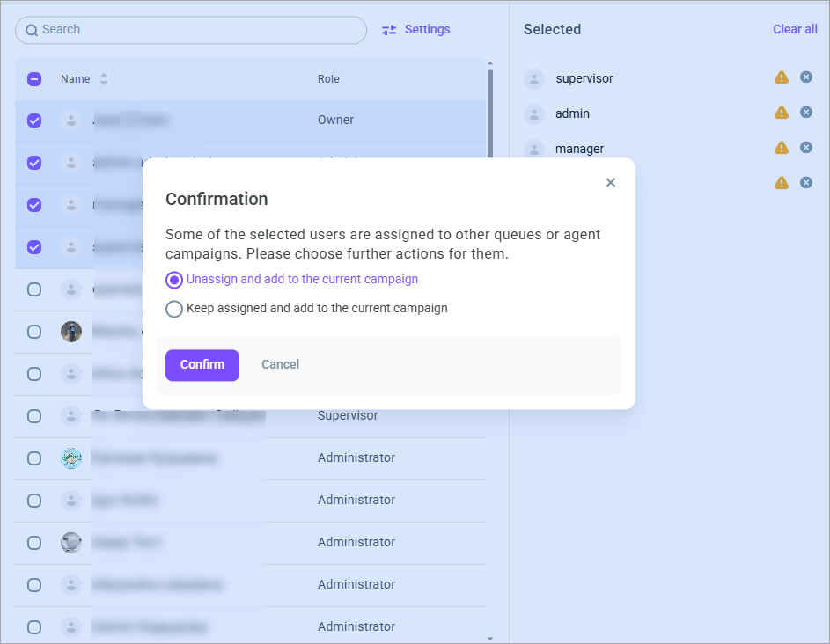This screenshot has height=644, width=830.
Task: Click the avatar icon beside supervisor
Action: 534,79
